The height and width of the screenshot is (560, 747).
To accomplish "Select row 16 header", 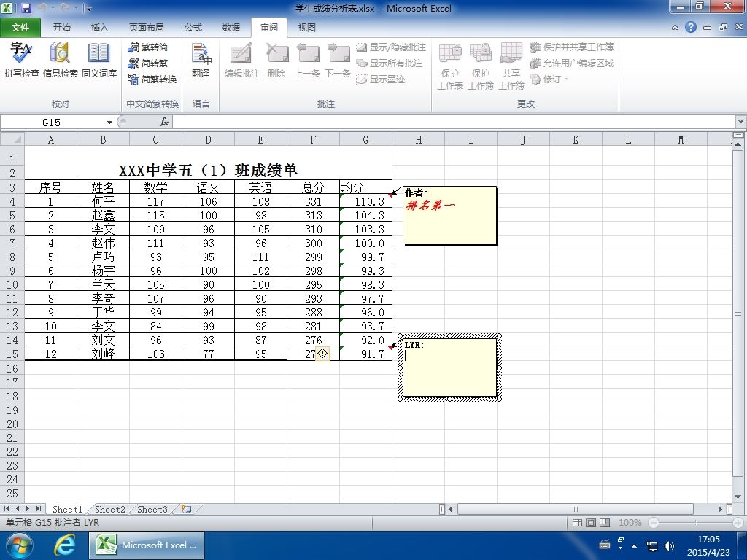I will click(x=12, y=368).
